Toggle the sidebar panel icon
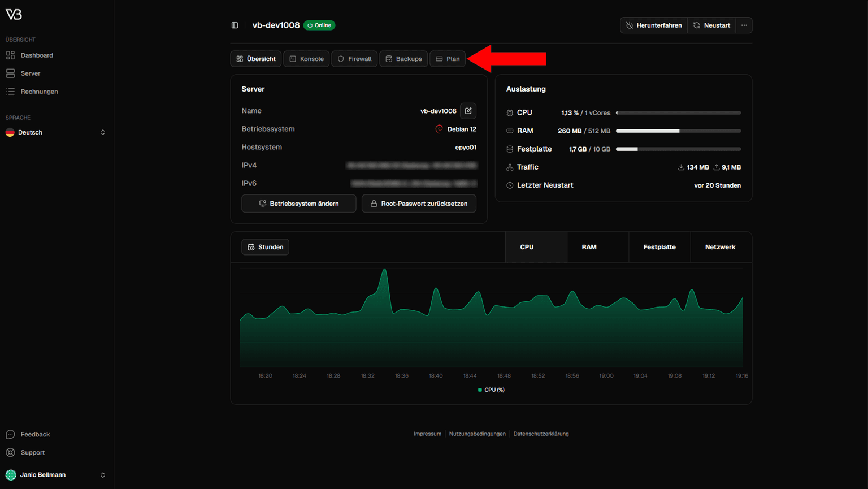The height and width of the screenshot is (489, 868). [235, 25]
